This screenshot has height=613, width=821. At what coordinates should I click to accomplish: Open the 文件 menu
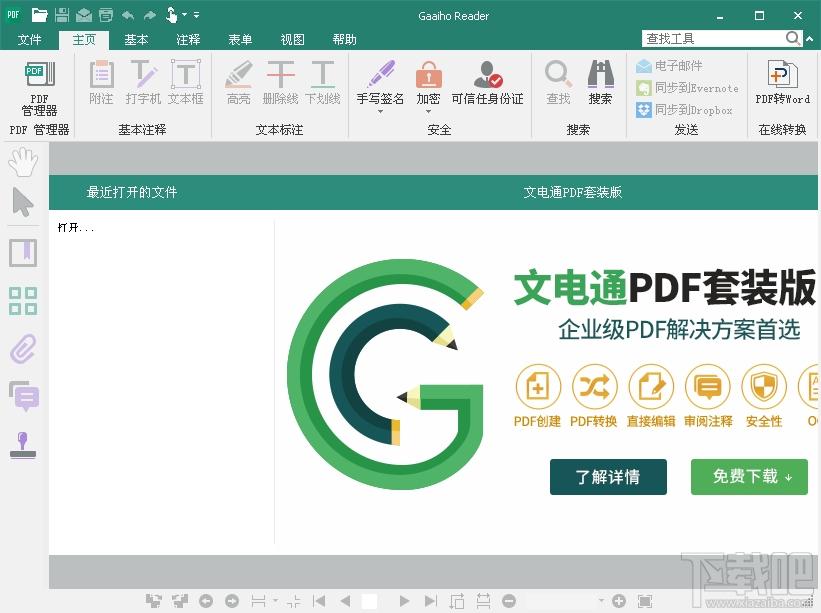point(30,40)
